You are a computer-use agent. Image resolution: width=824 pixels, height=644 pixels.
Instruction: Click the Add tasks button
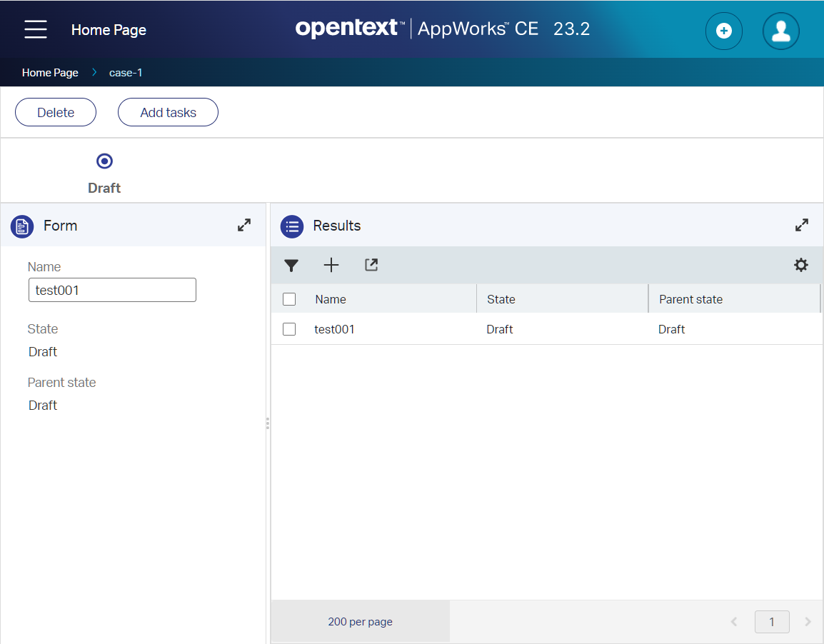[168, 112]
